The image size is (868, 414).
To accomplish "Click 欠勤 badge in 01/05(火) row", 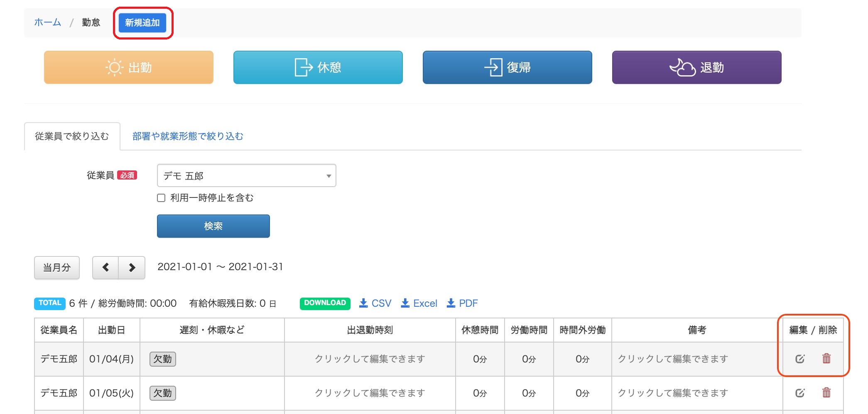I will 163,393.
